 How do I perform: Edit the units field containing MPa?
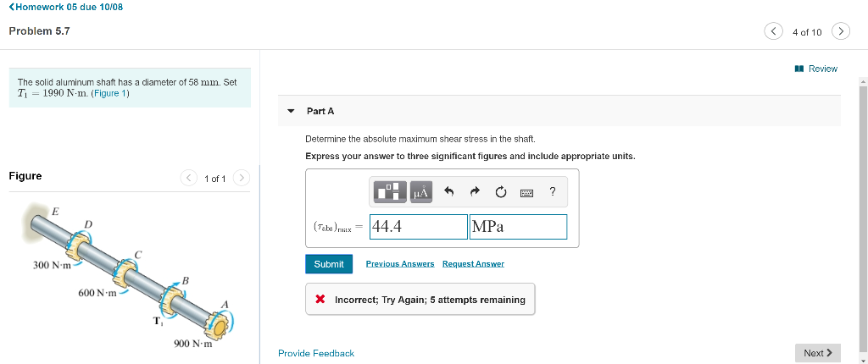click(x=518, y=227)
